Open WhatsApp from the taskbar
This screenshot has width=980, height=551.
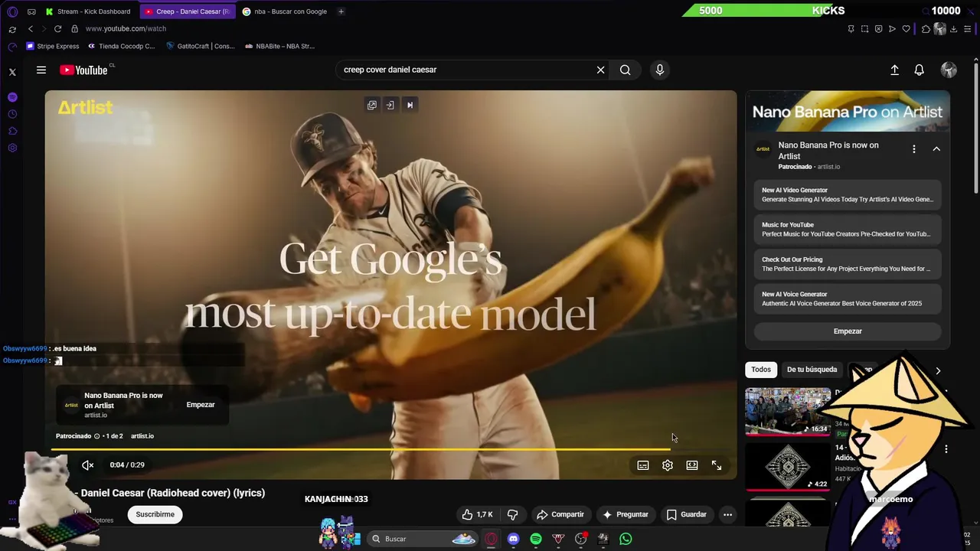click(626, 539)
